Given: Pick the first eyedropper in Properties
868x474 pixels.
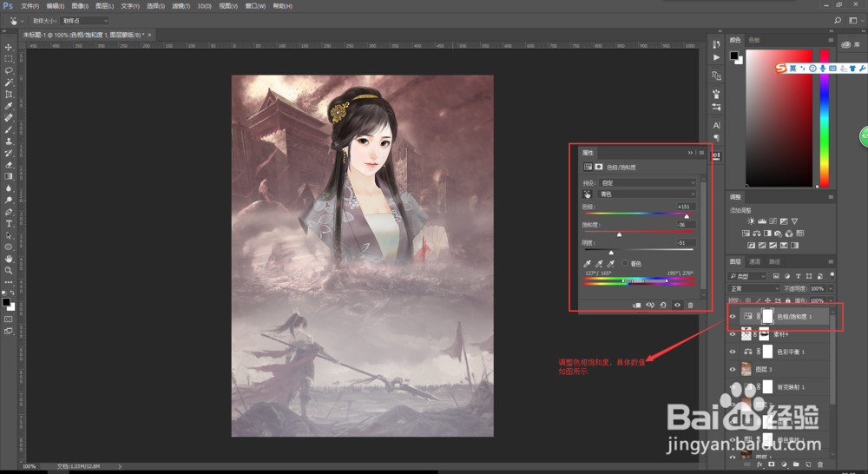Looking at the screenshot, I should [x=588, y=264].
